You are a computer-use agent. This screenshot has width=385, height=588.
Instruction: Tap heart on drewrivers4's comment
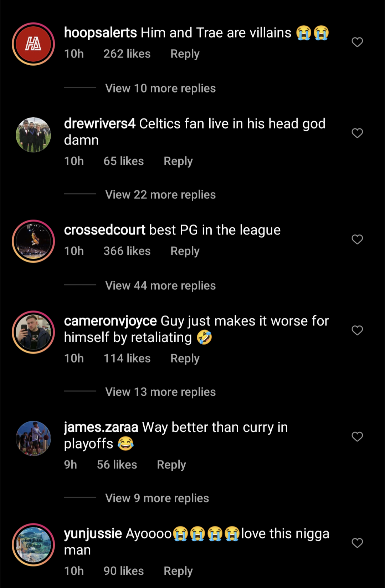pos(357,133)
